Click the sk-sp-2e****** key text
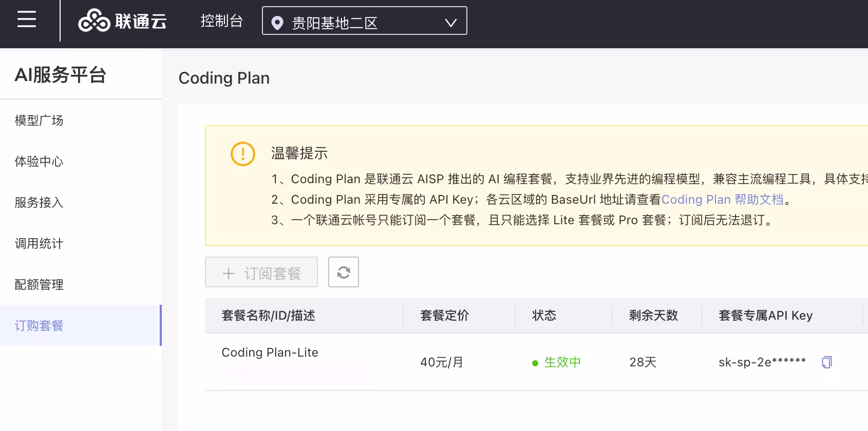868x431 pixels. pos(762,362)
